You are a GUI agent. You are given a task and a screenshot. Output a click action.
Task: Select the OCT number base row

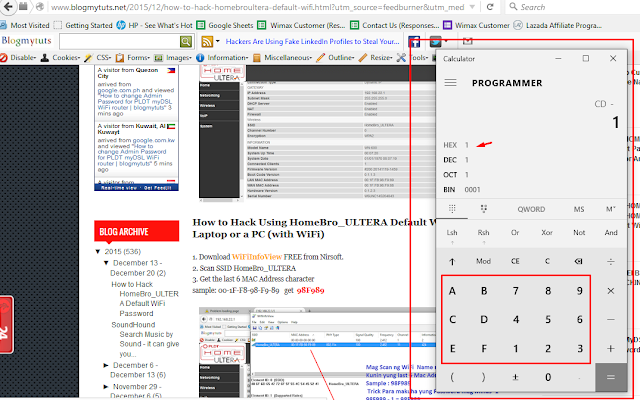click(x=531, y=175)
